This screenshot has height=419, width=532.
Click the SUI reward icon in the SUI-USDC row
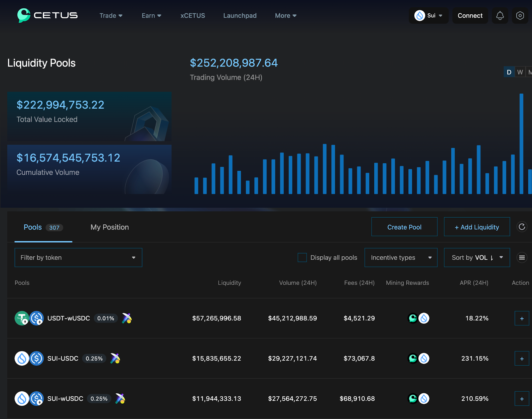coord(424,358)
